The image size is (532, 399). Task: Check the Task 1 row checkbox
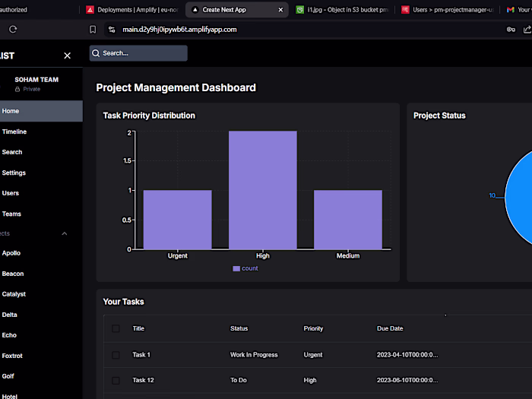[116, 355]
